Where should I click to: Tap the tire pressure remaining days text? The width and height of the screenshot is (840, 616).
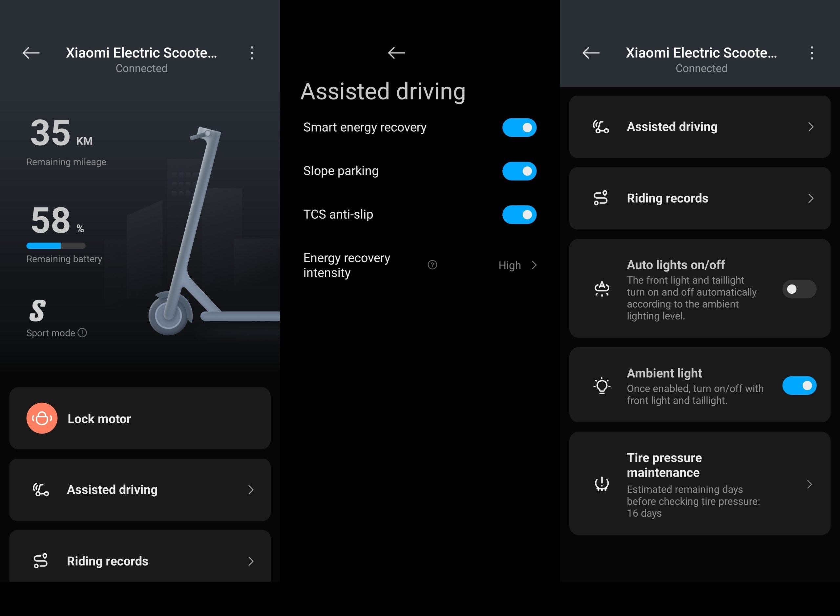693,501
